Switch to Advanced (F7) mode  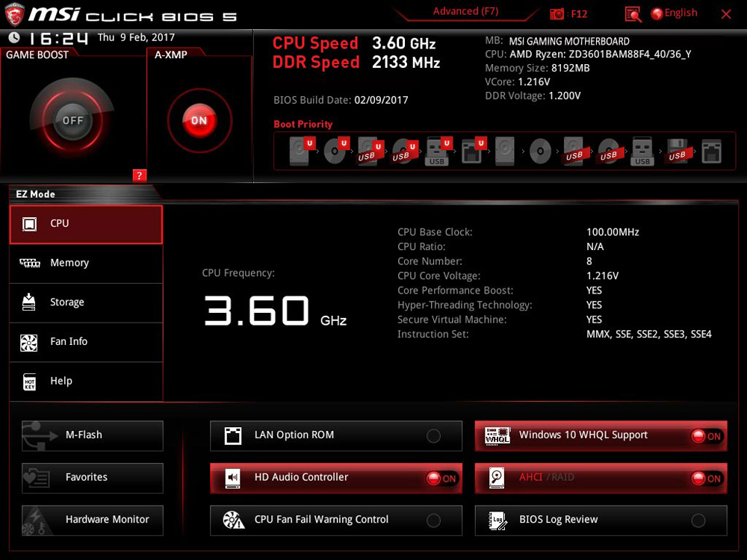tap(465, 11)
